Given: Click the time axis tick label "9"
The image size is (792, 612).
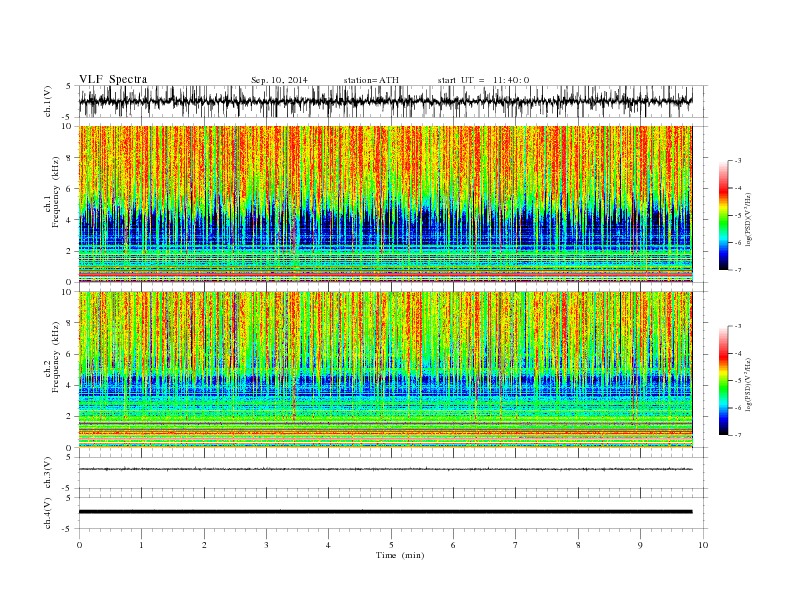Looking at the screenshot, I should [x=640, y=545].
